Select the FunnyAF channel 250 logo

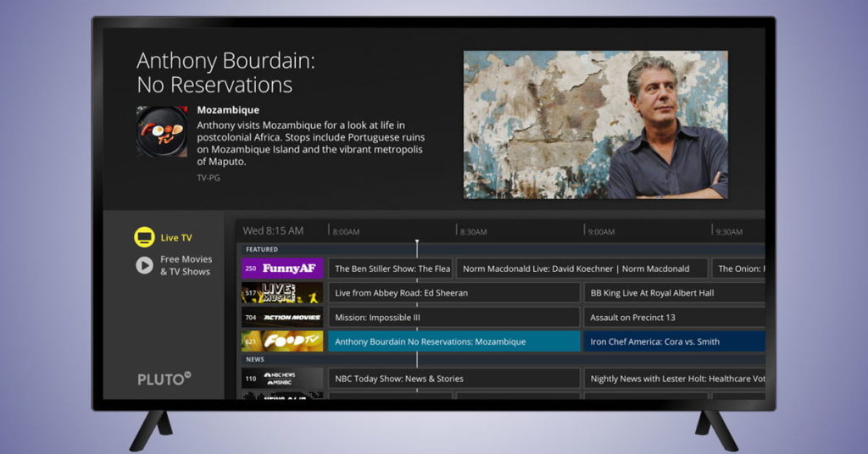(282, 269)
